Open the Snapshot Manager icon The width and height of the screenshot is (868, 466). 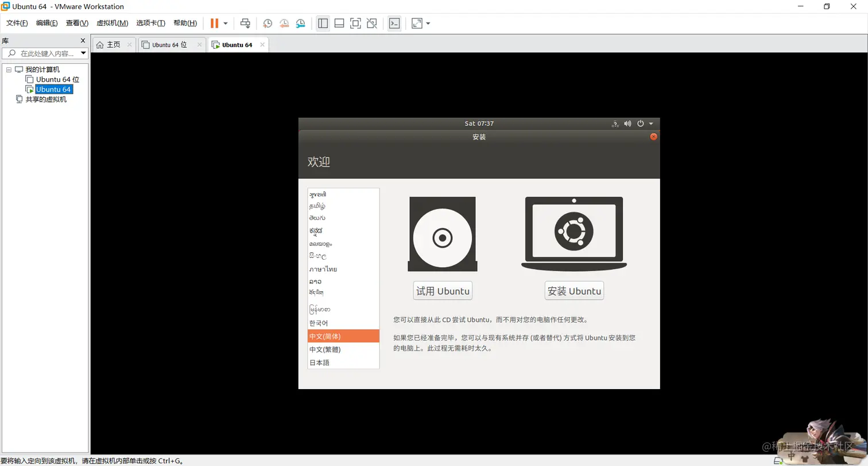coord(301,23)
